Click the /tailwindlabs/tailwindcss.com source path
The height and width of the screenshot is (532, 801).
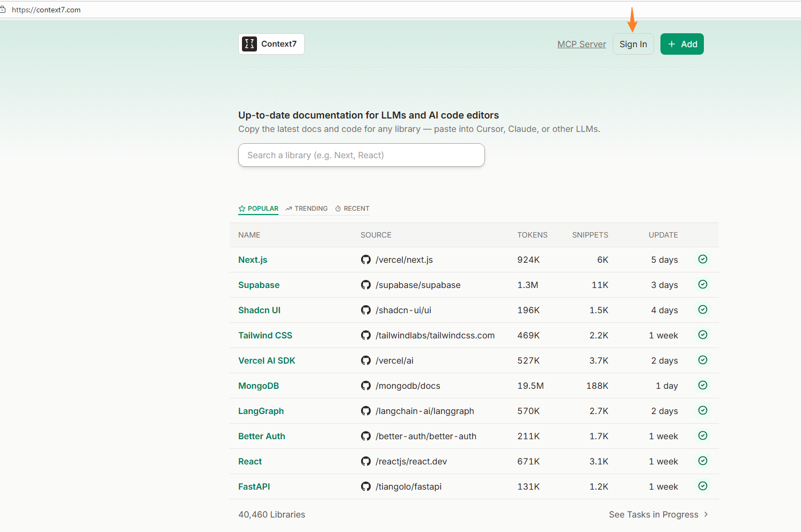pos(435,335)
